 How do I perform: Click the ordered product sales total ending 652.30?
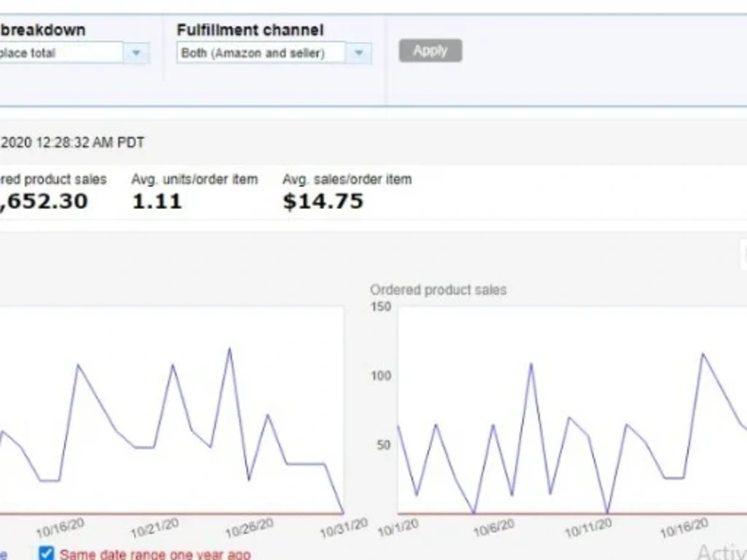tap(44, 201)
